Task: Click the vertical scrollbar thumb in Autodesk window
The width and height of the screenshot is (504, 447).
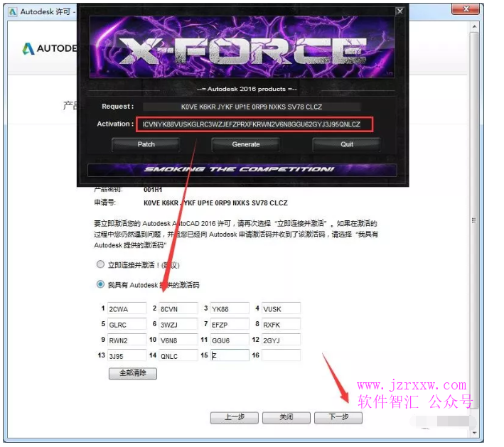Action: (x=474, y=220)
